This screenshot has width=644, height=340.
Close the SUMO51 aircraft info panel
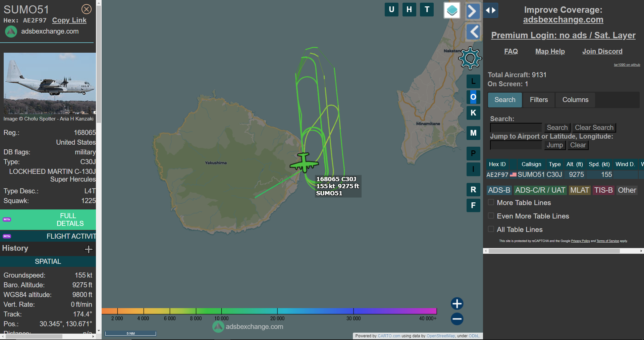click(x=87, y=9)
